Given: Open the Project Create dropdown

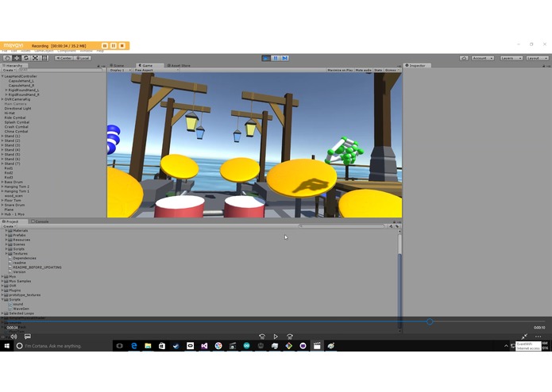Looking at the screenshot, I should [9, 226].
